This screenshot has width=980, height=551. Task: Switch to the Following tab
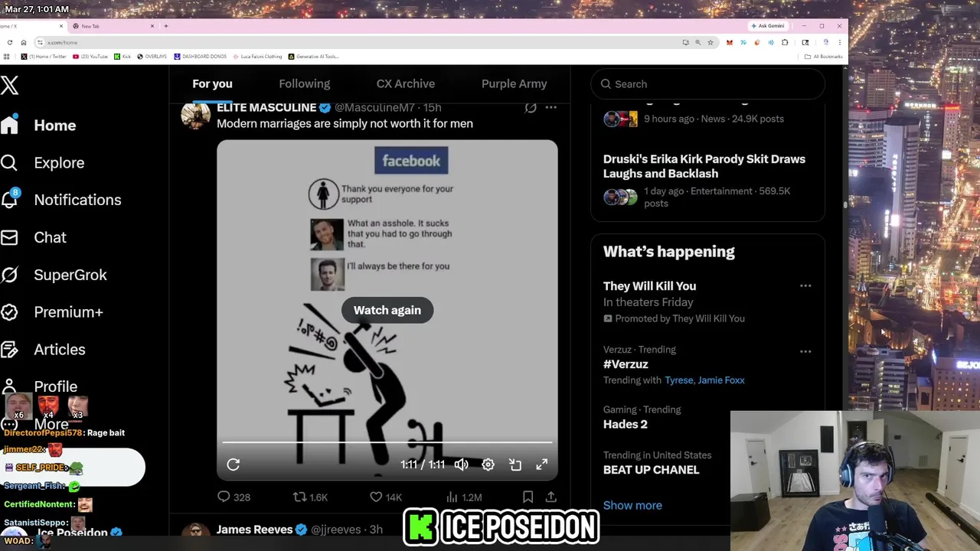point(304,84)
